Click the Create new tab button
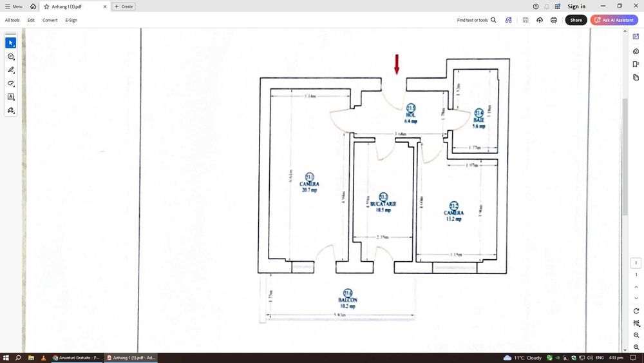 click(124, 6)
